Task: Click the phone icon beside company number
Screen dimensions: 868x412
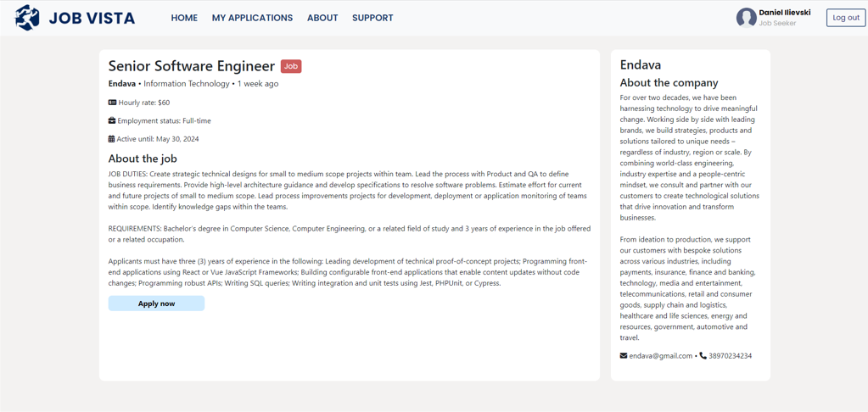Action: click(x=703, y=356)
